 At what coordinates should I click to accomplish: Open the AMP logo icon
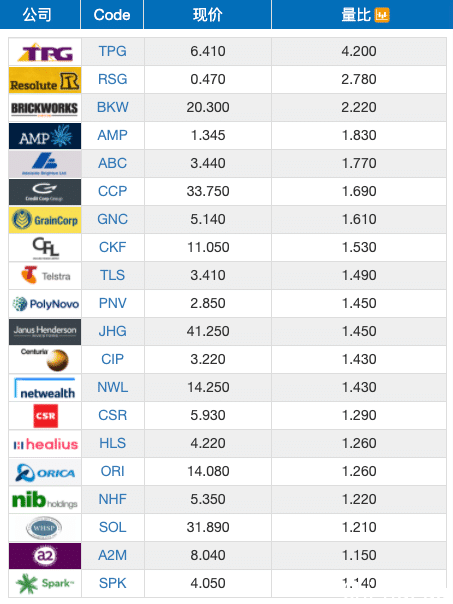click(45, 136)
